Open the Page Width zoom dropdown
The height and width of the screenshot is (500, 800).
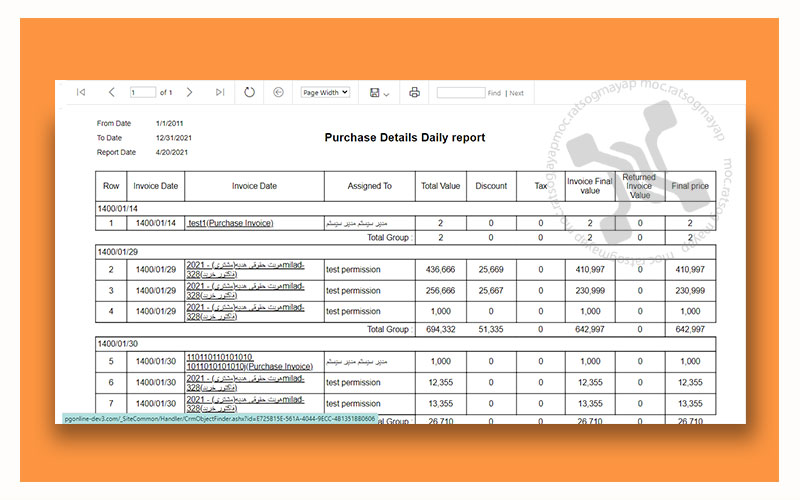coord(325,92)
